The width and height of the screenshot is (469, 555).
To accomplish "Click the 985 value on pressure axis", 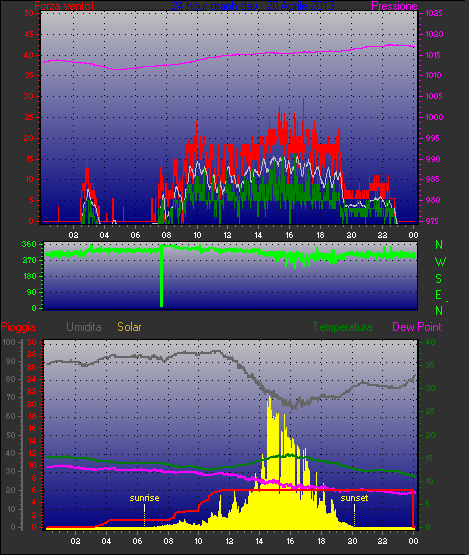I will 432,179.
